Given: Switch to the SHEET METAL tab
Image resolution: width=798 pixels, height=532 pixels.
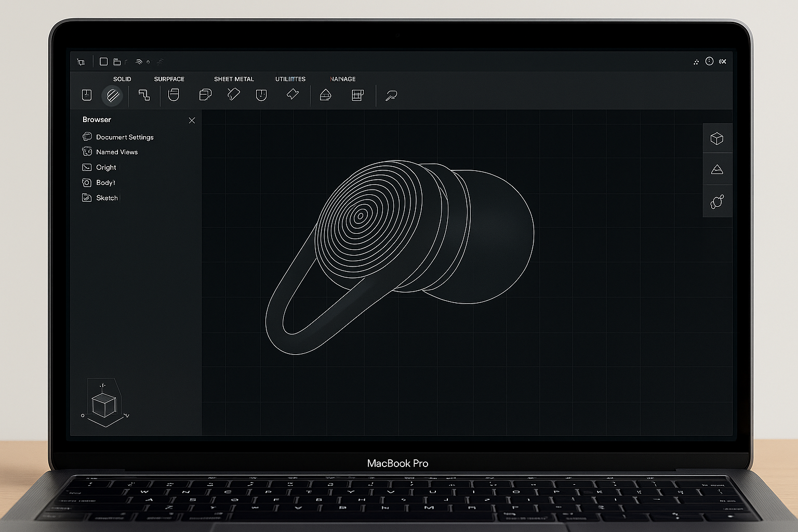Looking at the screenshot, I should tap(234, 79).
